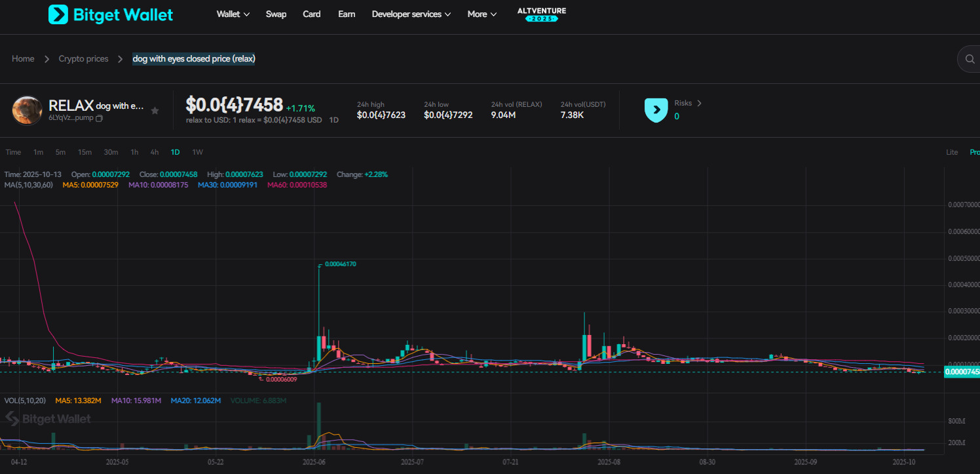Switch chart to Lite mode
This screenshot has height=474, width=980.
tap(952, 152)
